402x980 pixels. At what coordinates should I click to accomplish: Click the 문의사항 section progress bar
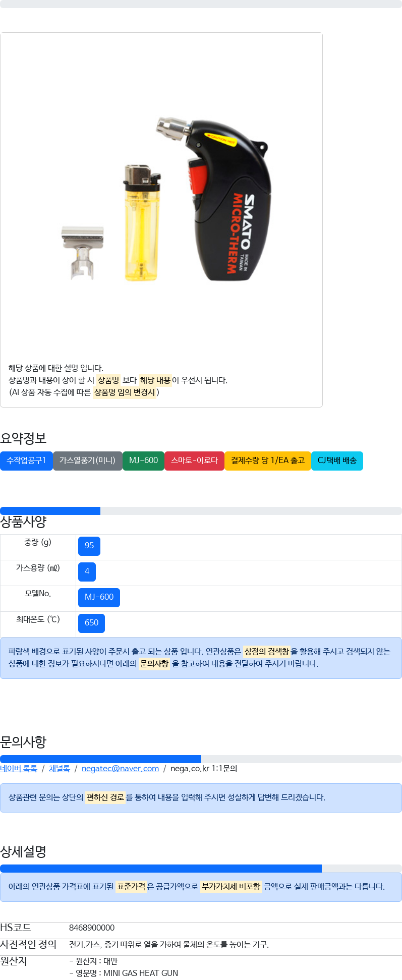(x=201, y=759)
